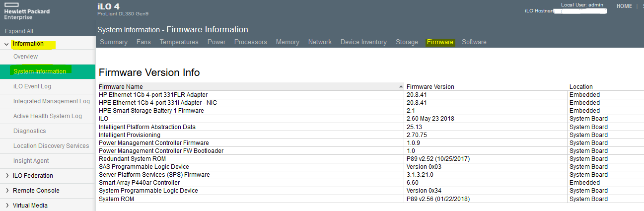Switch to the Fans tab

[143, 42]
